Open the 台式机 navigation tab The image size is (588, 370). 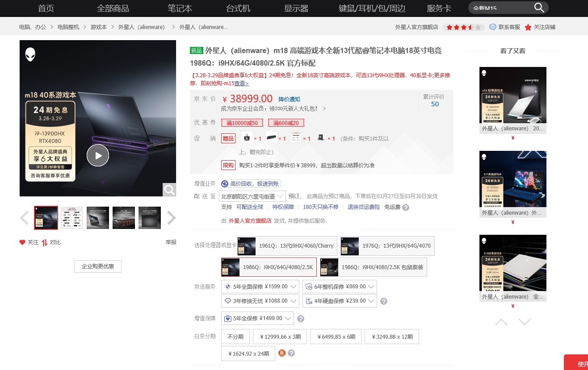(238, 8)
